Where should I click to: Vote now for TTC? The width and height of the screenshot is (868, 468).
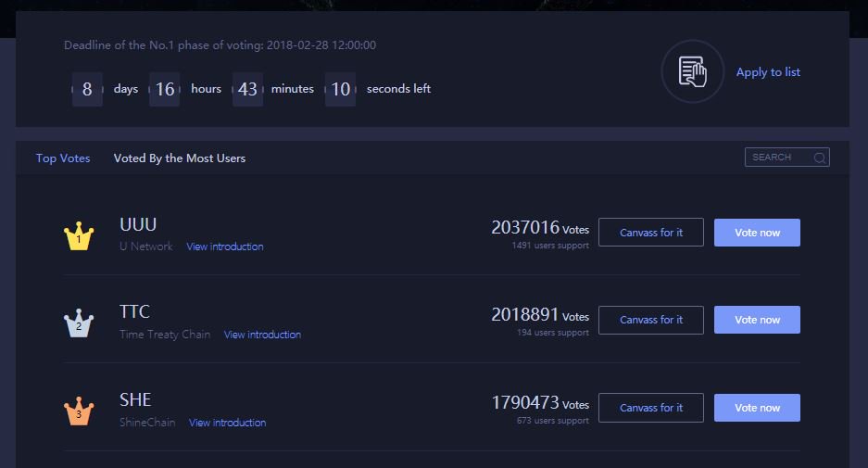pyautogui.click(x=757, y=320)
